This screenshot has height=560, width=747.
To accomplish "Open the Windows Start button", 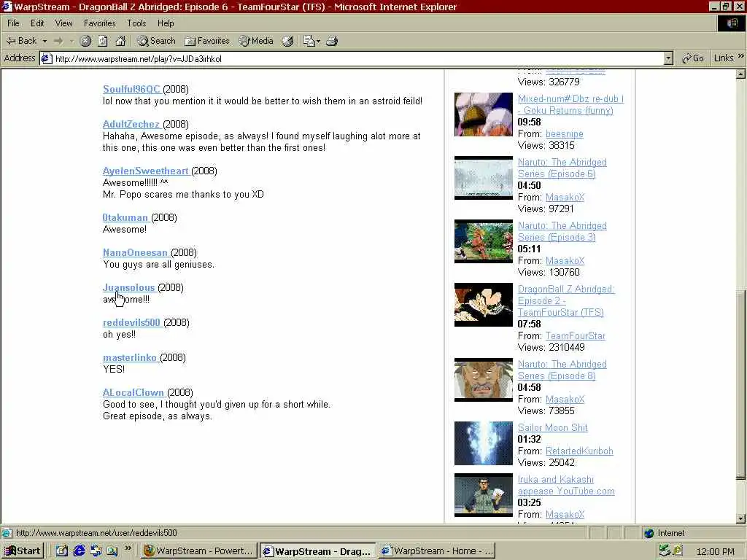I will point(23,551).
